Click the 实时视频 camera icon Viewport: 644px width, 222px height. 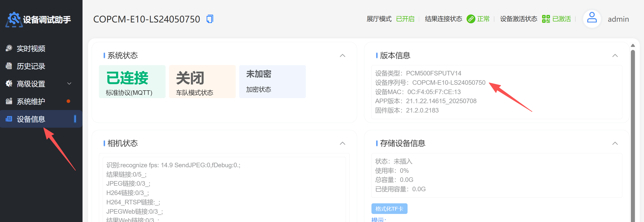tap(9, 48)
